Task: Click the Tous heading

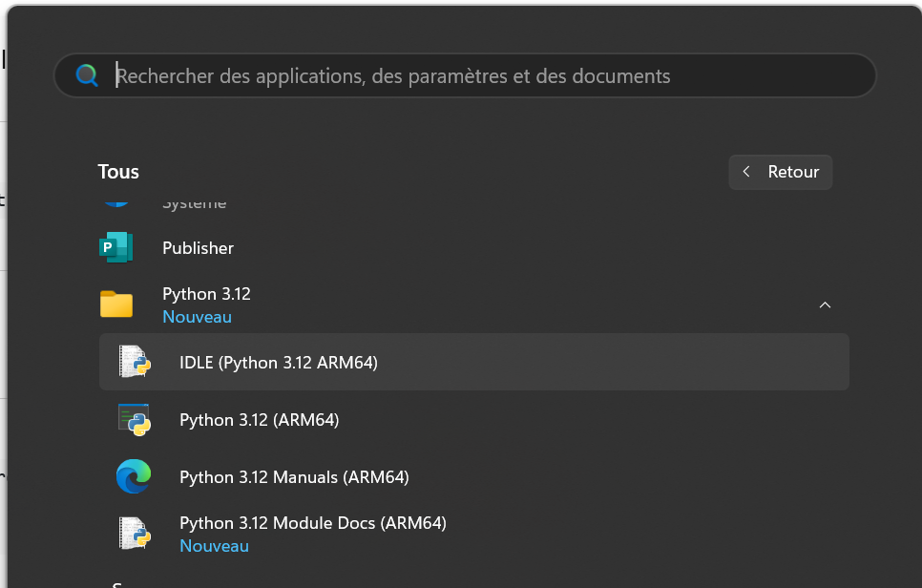Action: point(118,172)
